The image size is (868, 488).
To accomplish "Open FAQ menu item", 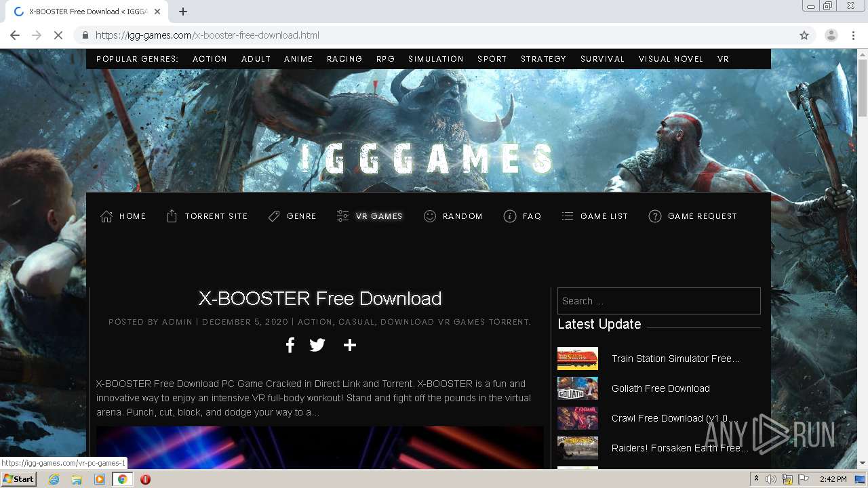I will [522, 216].
